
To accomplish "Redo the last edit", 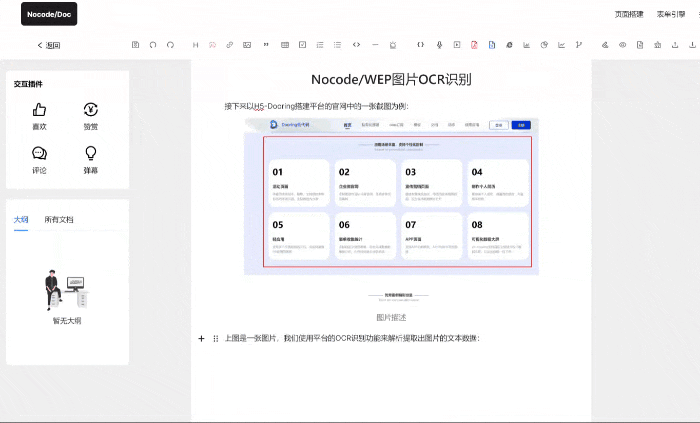I will click(170, 45).
